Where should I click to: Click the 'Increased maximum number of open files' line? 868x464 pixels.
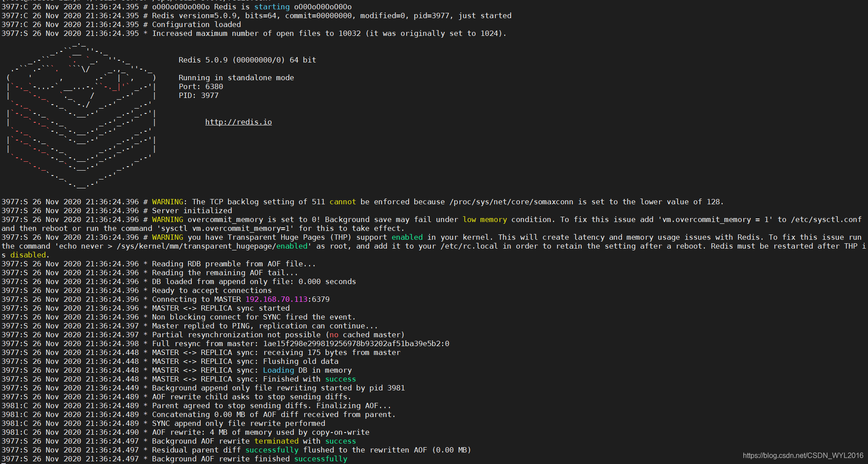(254, 33)
